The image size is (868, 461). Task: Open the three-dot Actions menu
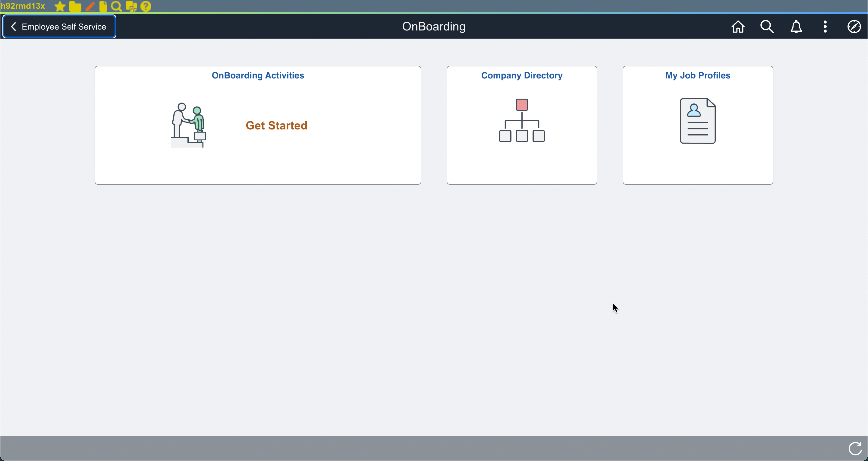point(825,26)
